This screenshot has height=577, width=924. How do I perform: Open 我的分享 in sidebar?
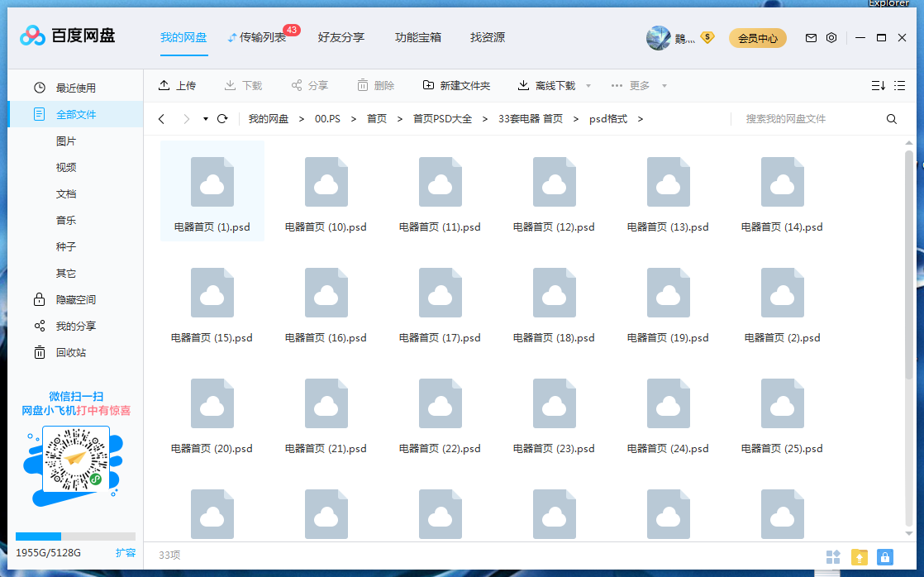(75, 326)
